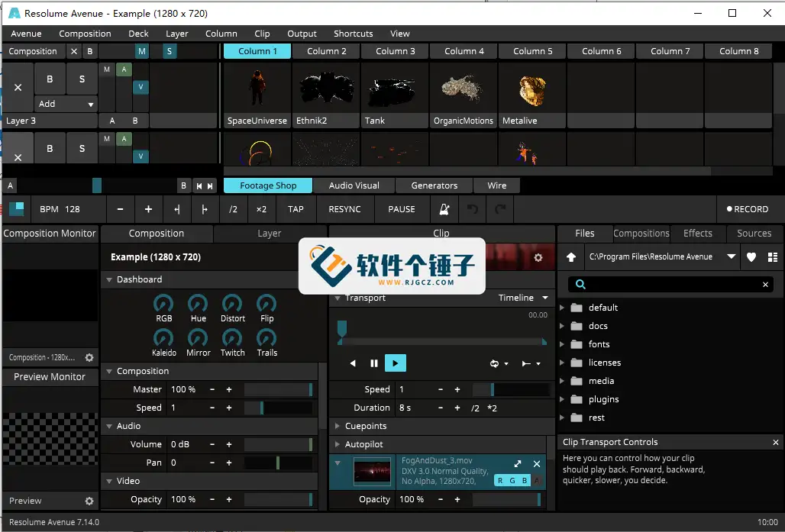Click the favorites heart icon in the Files panel

(753, 256)
